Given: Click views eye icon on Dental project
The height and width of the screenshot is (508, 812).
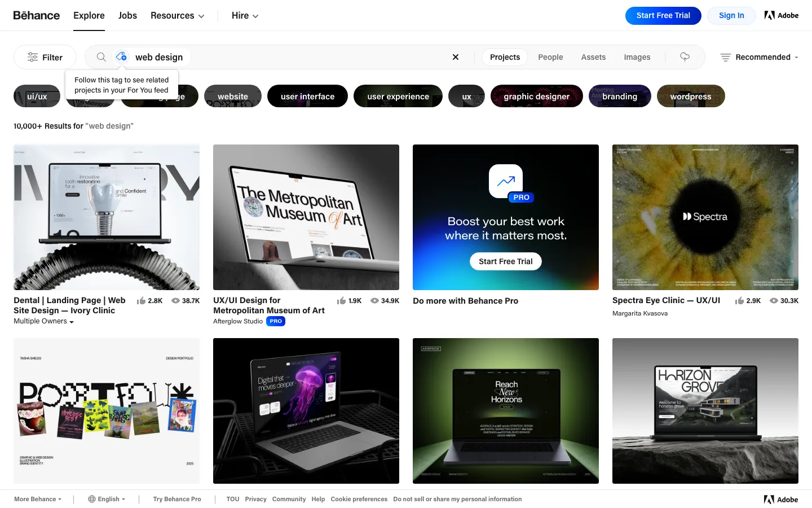Looking at the screenshot, I should point(175,301).
